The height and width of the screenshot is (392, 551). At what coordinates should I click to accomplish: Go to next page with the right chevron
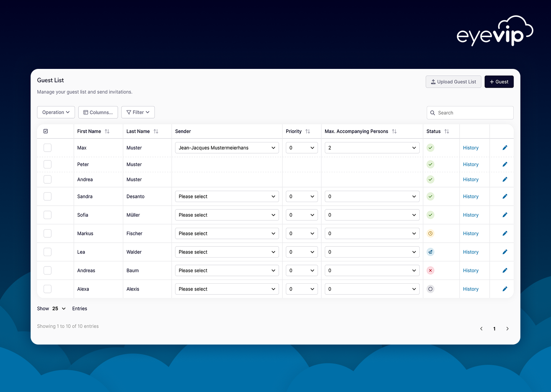pos(507,329)
